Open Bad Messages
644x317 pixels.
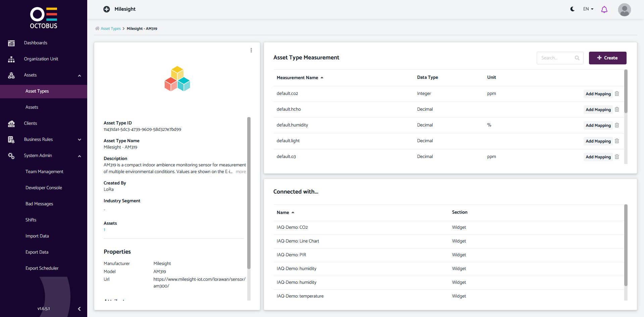point(39,204)
